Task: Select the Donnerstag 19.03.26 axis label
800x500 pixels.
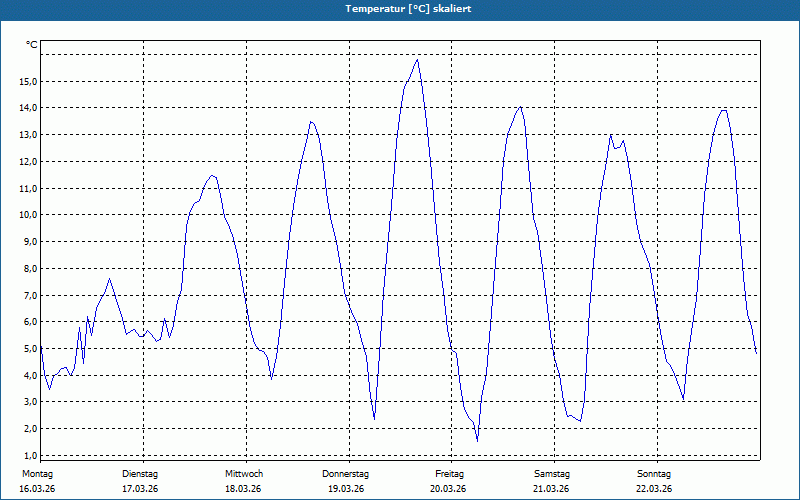Action: [x=345, y=481]
